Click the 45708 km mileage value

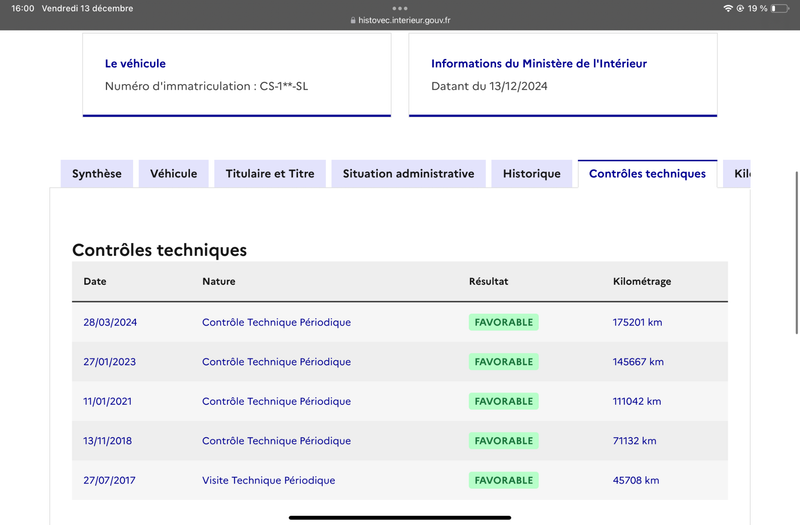coord(636,481)
